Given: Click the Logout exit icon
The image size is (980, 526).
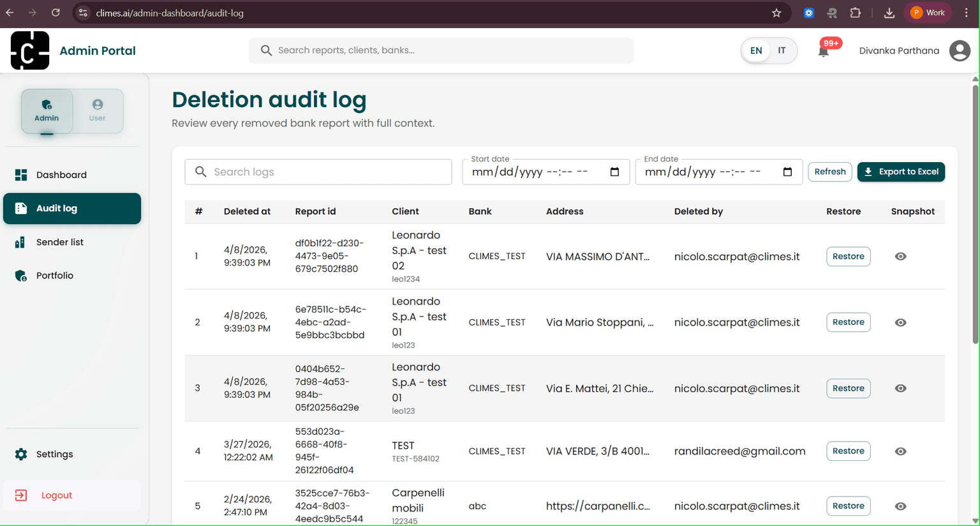Looking at the screenshot, I should pyautogui.click(x=21, y=495).
